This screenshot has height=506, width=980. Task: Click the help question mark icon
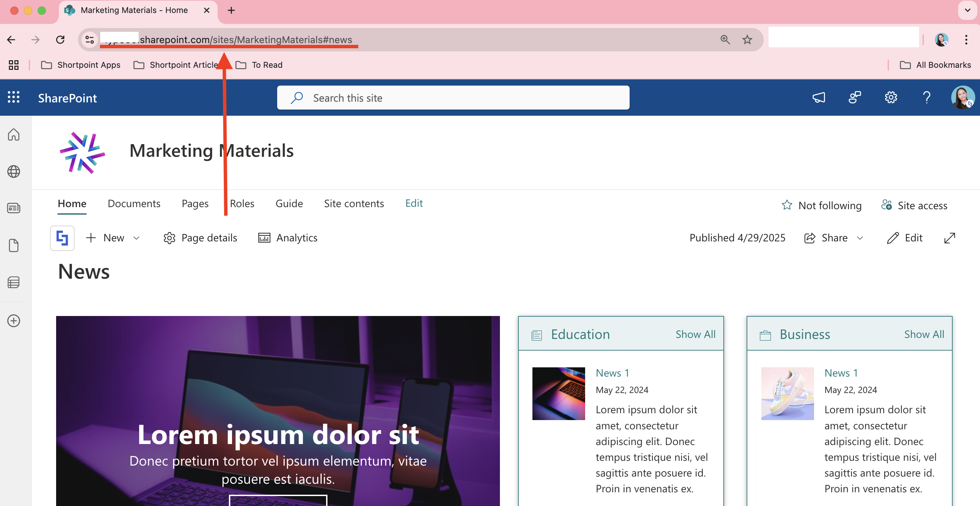coord(927,98)
